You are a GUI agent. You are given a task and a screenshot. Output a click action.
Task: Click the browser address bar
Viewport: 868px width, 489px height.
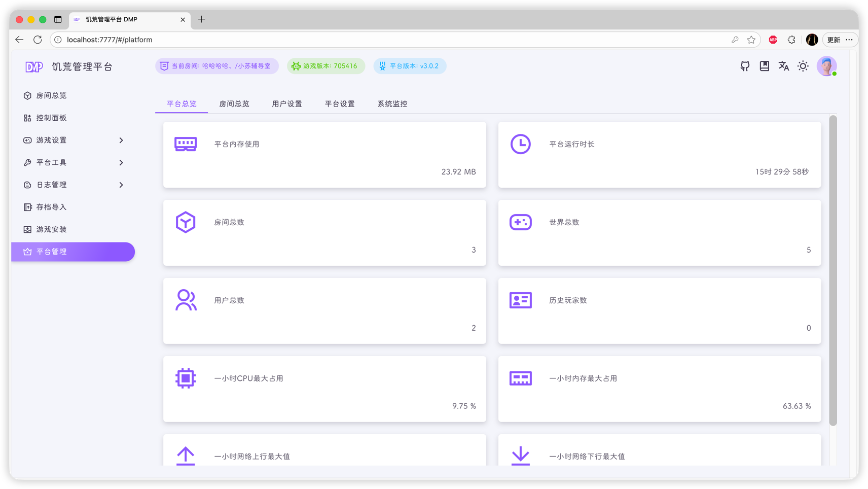tap(396, 40)
